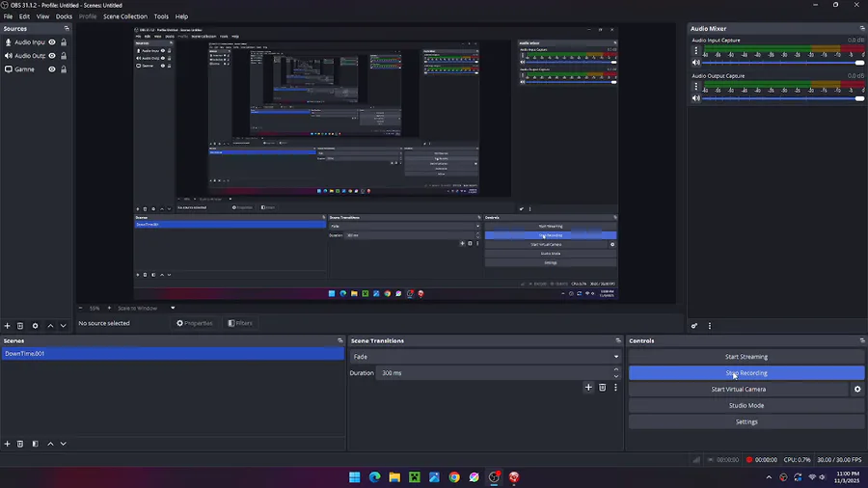
Task: Open the Tools menu
Action: [x=161, y=16]
